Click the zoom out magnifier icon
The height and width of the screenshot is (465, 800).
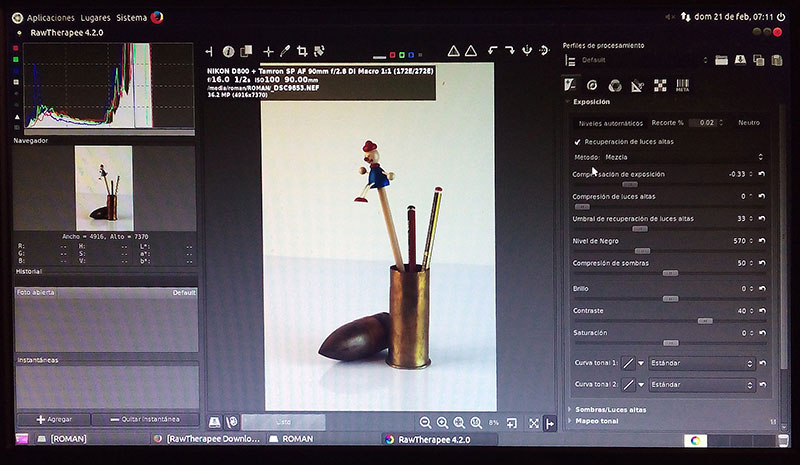click(426, 423)
